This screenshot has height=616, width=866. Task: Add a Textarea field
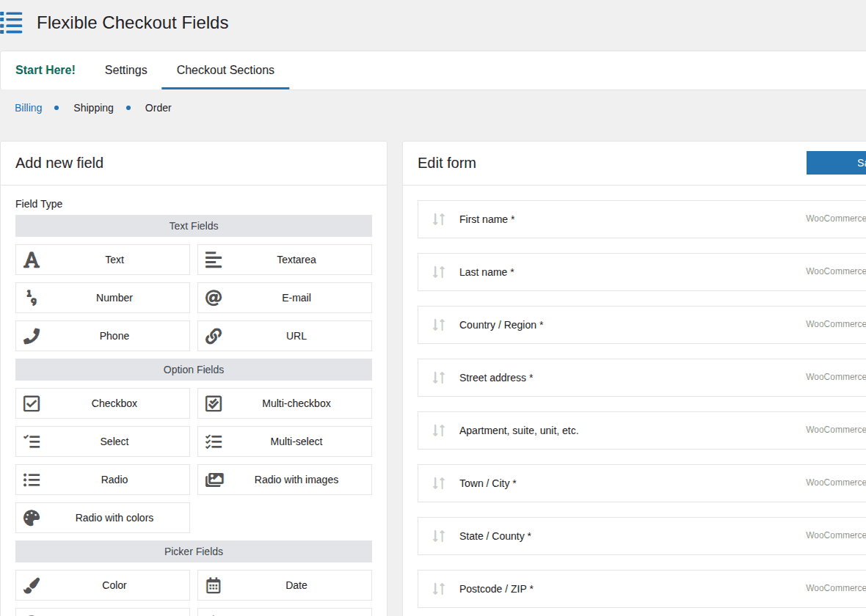(285, 260)
